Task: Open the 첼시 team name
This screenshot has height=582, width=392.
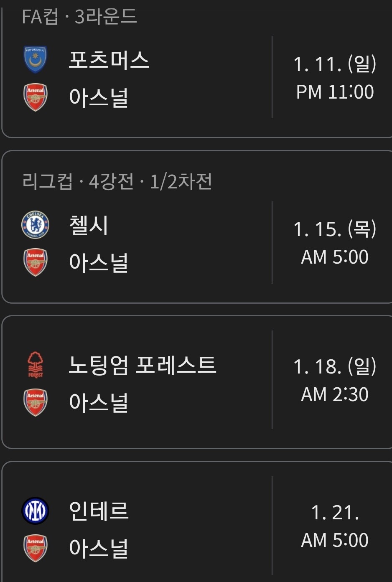Action: 89,225
